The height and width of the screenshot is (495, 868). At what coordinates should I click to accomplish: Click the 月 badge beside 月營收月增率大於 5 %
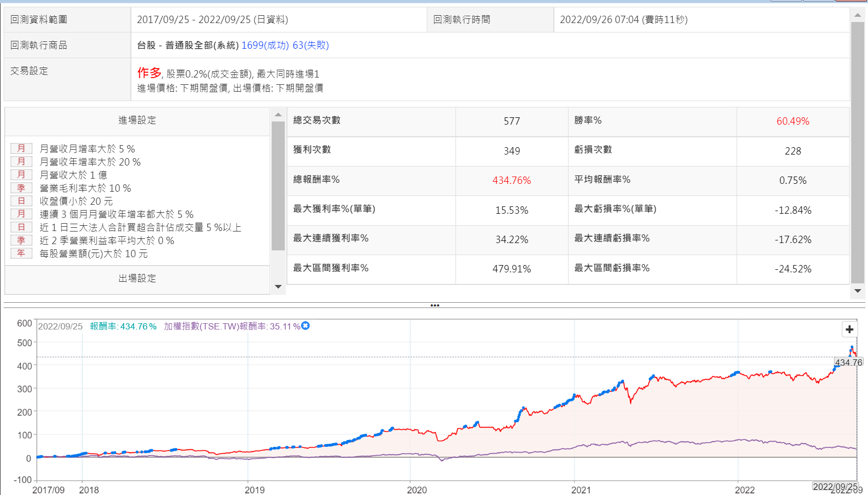click(21, 149)
